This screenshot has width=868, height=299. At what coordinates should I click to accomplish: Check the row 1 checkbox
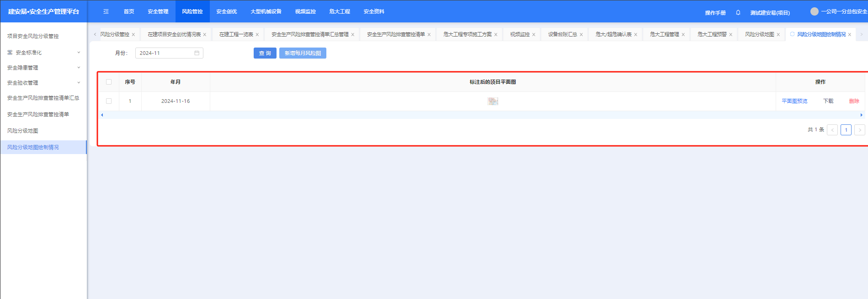click(x=109, y=101)
